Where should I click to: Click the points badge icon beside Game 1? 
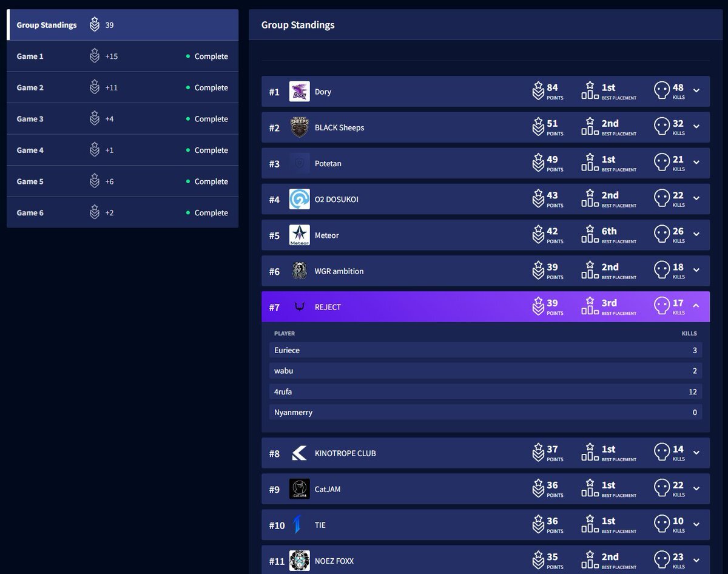tap(95, 56)
